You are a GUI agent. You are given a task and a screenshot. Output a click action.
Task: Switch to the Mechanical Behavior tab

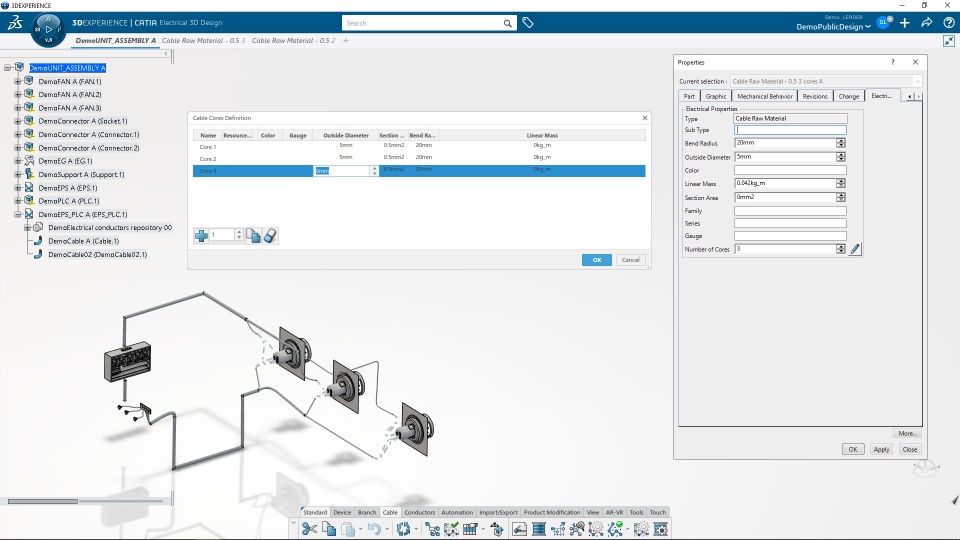(765, 96)
